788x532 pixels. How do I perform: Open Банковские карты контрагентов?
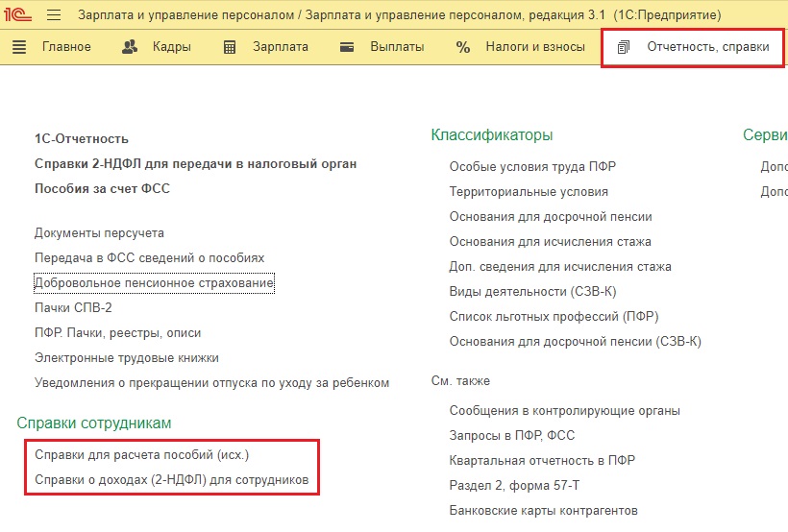[x=544, y=511]
